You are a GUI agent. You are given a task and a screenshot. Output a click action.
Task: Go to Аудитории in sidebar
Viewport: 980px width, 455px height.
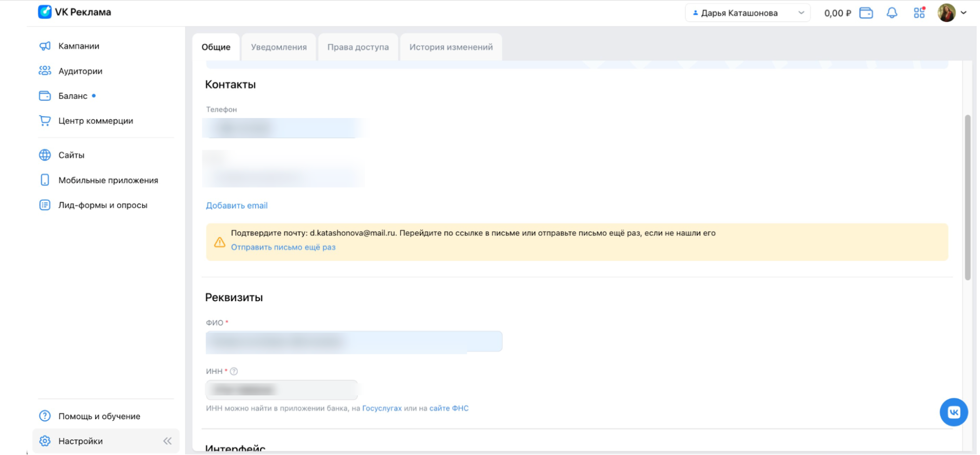click(80, 71)
